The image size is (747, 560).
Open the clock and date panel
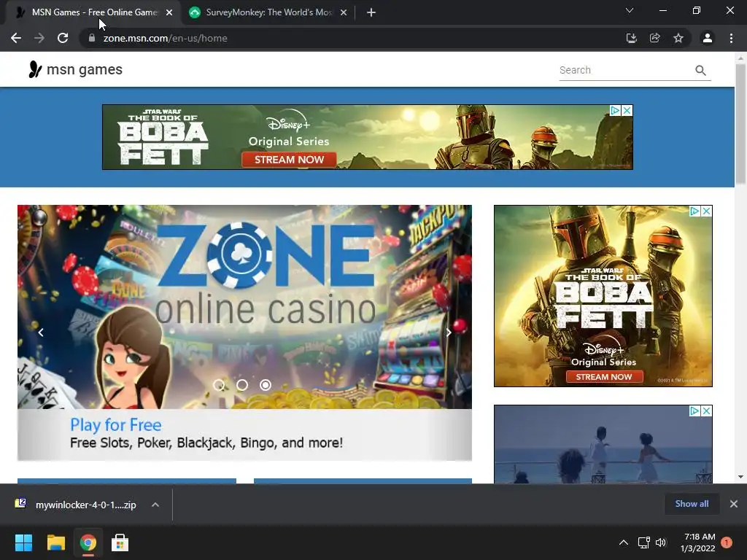click(x=698, y=542)
